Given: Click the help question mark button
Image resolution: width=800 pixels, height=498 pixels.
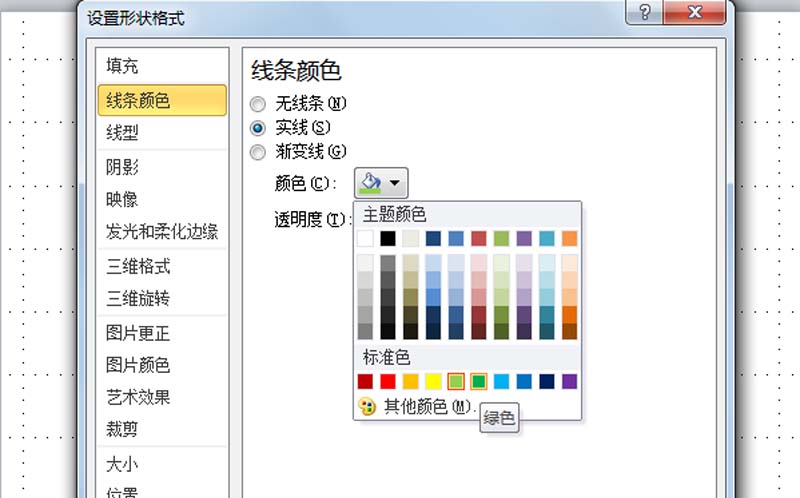Looking at the screenshot, I should point(644,11).
